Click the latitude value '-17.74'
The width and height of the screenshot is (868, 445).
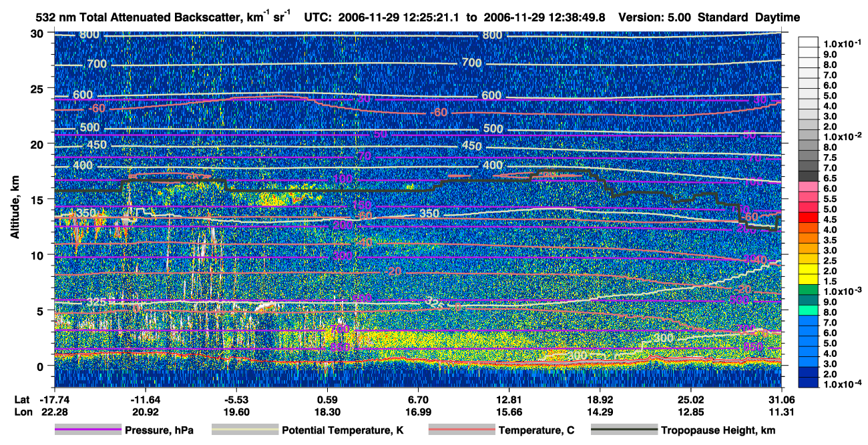pos(54,399)
